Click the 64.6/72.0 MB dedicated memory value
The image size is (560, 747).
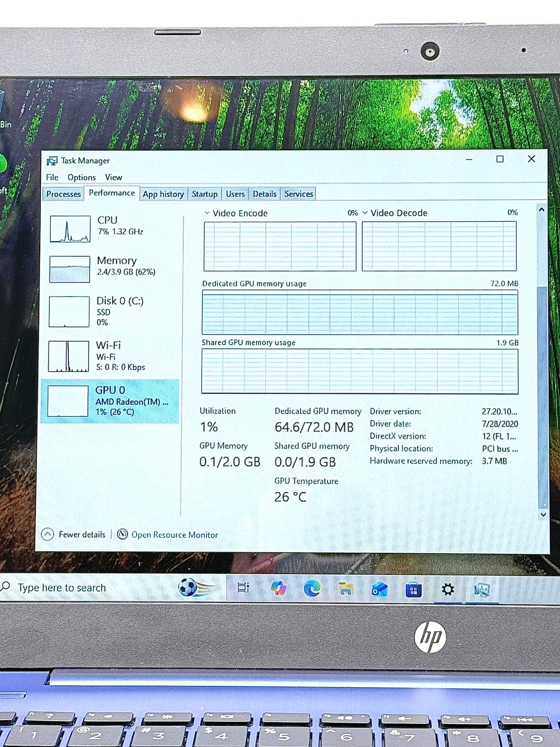(x=314, y=427)
